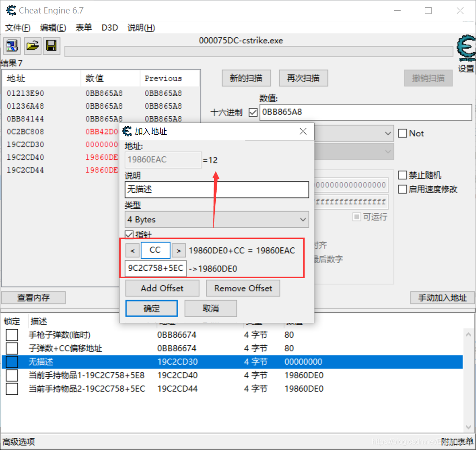Open the process list computer icon
Image resolution: width=476 pixels, height=450 pixels.
[x=12, y=46]
